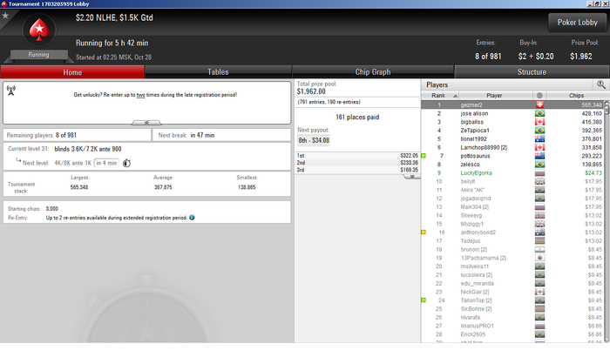Click the green marker beside pottosaurus
Viewport: 610px width, 364px height.
(x=424, y=156)
